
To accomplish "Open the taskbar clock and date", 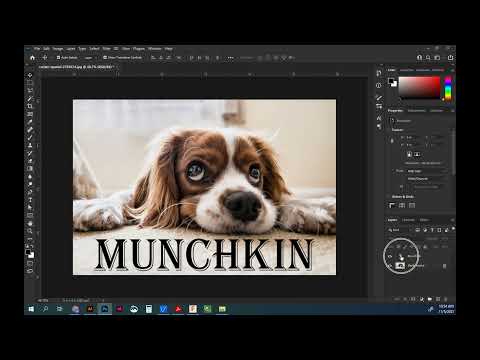I will (446, 309).
